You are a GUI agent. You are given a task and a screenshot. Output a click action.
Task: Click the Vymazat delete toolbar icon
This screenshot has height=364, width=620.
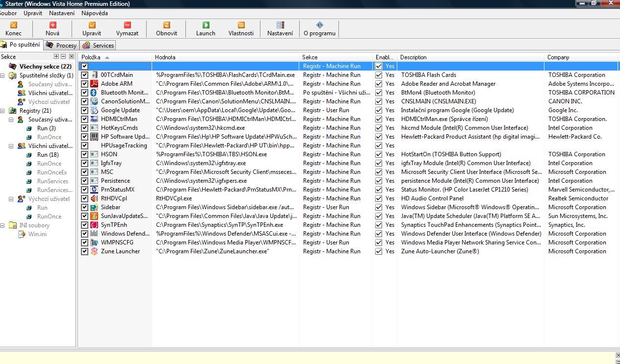pos(127,25)
